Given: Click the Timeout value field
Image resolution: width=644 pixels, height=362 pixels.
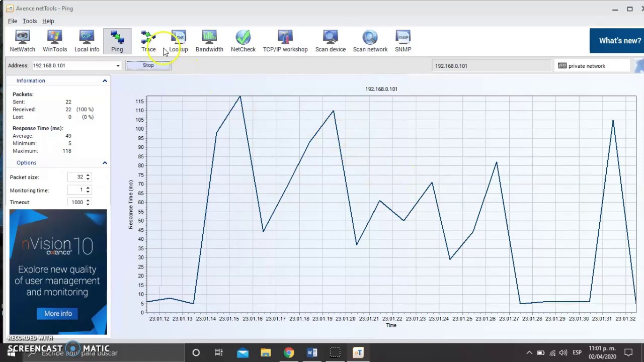Looking at the screenshot, I should 76,202.
